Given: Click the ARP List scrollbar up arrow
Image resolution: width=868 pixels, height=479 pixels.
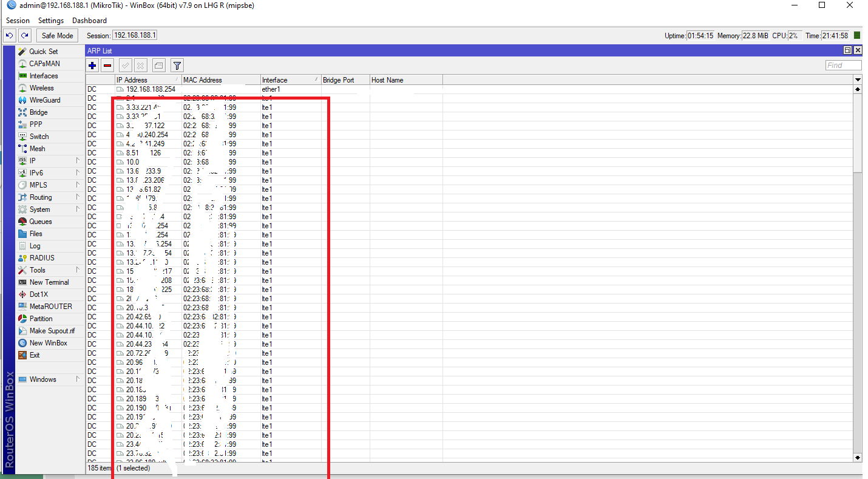Looking at the screenshot, I should coord(858,89).
